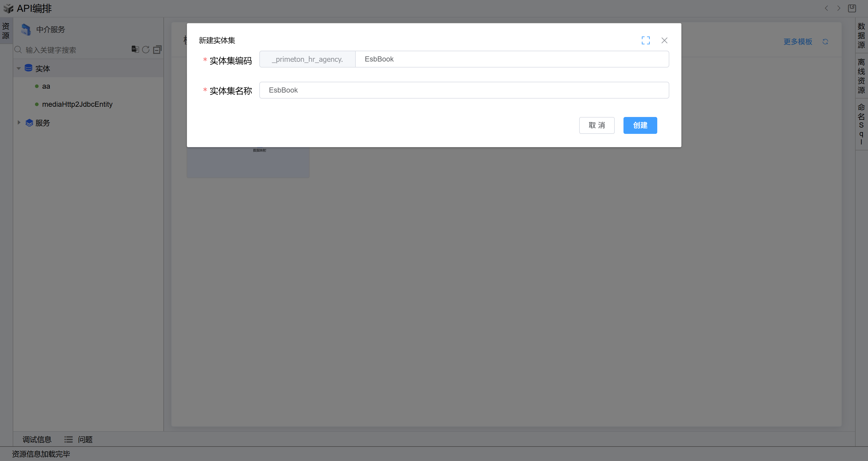Close the 新建实体集 dialog
Image resolution: width=868 pixels, height=461 pixels.
(664, 40)
